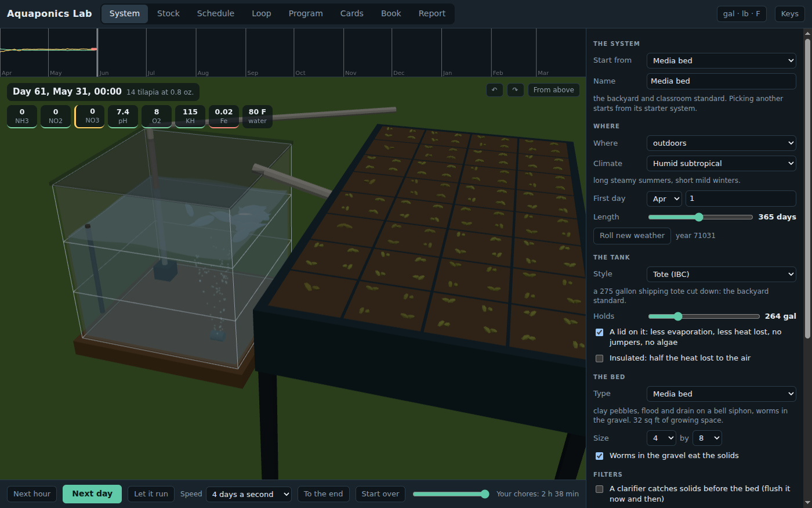Image resolution: width=812 pixels, height=508 pixels.
Task: Enable the Insulated tank checkbox
Action: [599, 358]
